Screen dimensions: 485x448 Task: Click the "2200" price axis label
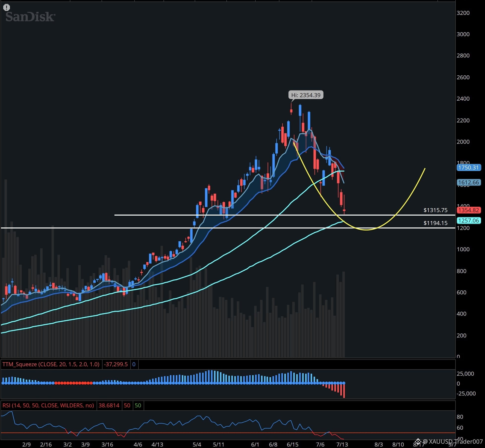pos(463,120)
